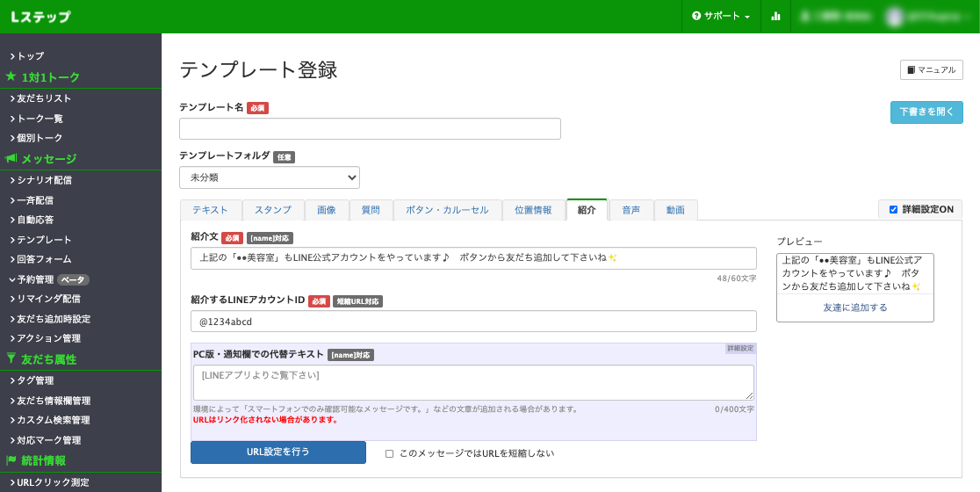Select the 紹介 tab
This screenshot has height=492, width=980.
587,210
